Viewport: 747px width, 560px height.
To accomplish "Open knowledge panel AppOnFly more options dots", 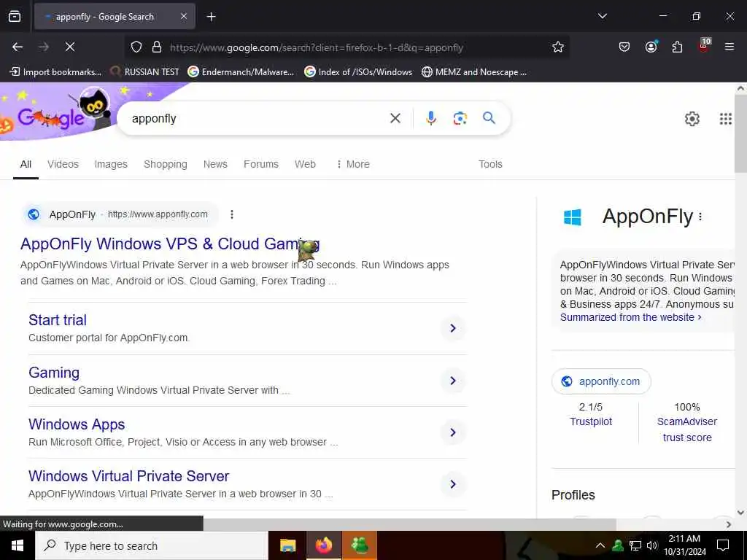I will click(700, 217).
